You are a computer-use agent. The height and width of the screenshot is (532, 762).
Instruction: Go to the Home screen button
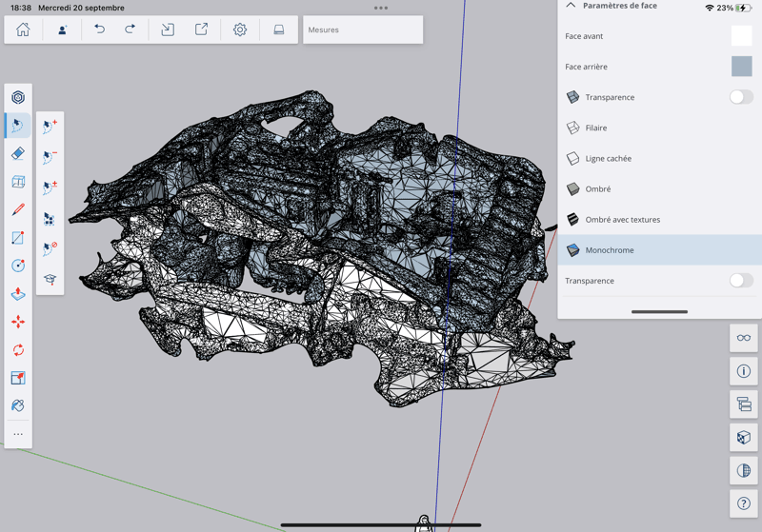[23, 30]
